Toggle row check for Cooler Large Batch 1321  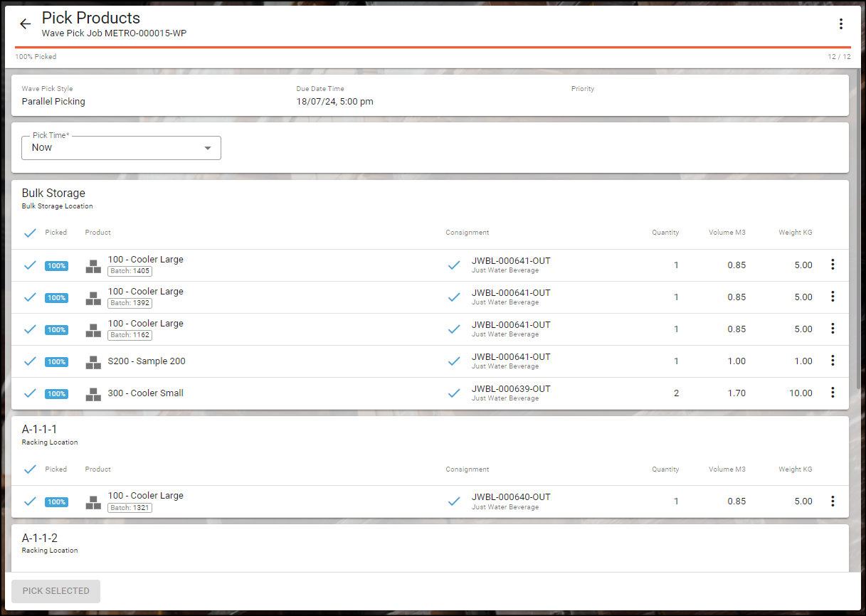coord(30,501)
